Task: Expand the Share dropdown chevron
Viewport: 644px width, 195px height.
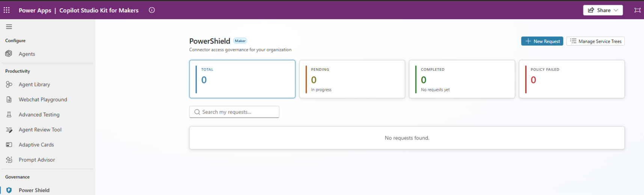Action: pyautogui.click(x=616, y=10)
